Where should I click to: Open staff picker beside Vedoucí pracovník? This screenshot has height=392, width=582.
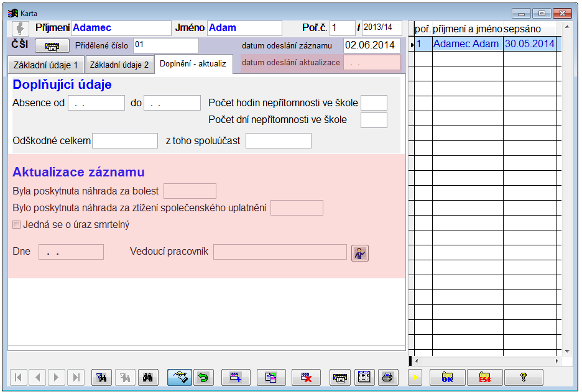(359, 252)
